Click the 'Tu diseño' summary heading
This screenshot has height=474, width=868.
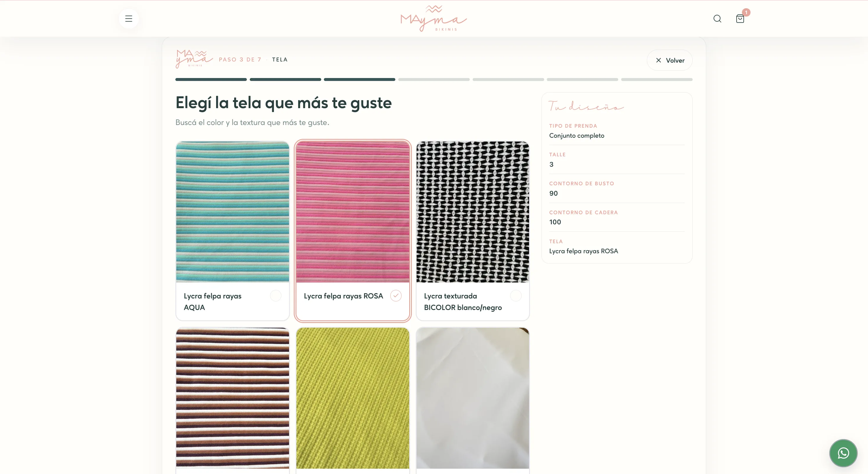586,106
